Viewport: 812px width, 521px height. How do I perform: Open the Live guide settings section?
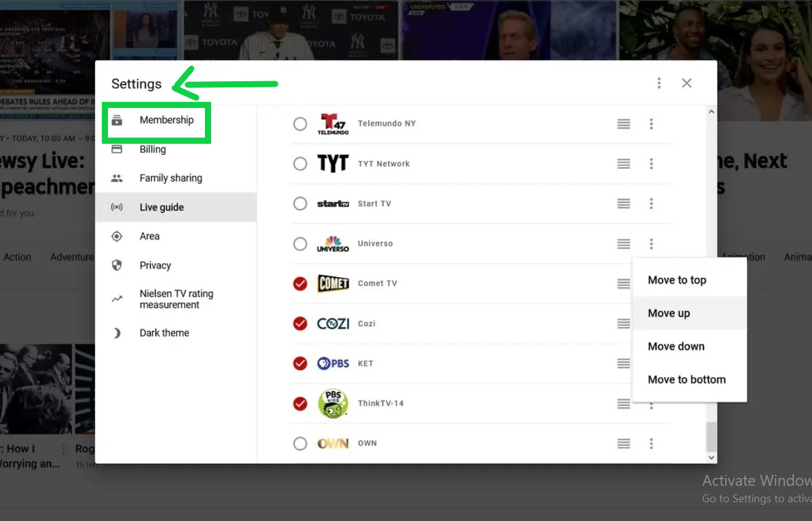click(161, 207)
